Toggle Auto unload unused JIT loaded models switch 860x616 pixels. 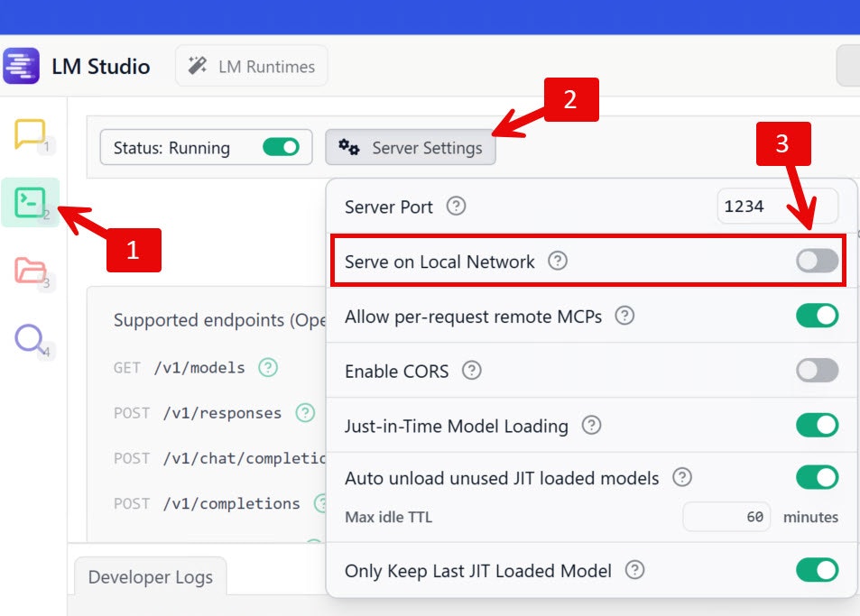pos(817,477)
